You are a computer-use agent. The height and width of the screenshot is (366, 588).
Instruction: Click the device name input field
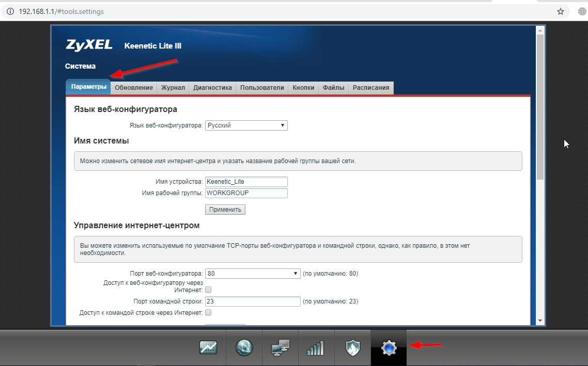coord(246,182)
